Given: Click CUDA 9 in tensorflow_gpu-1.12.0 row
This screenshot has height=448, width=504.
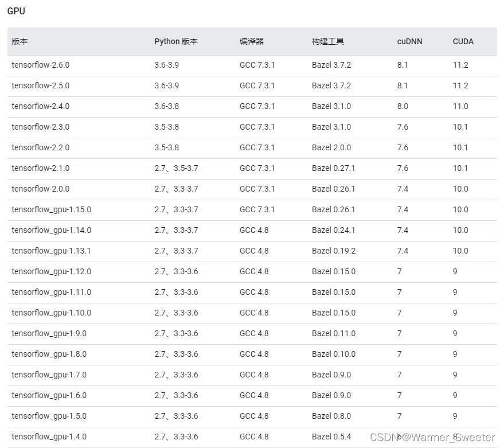Looking at the screenshot, I should [x=455, y=271].
